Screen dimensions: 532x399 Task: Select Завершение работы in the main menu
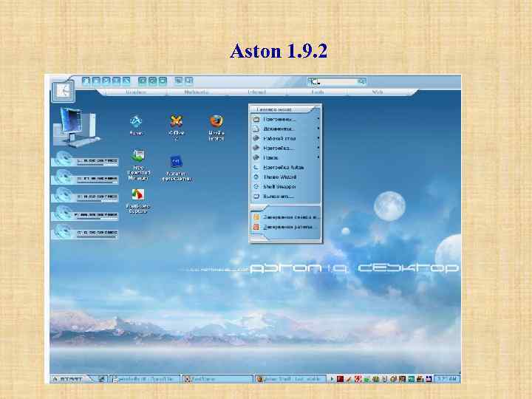click(286, 227)
